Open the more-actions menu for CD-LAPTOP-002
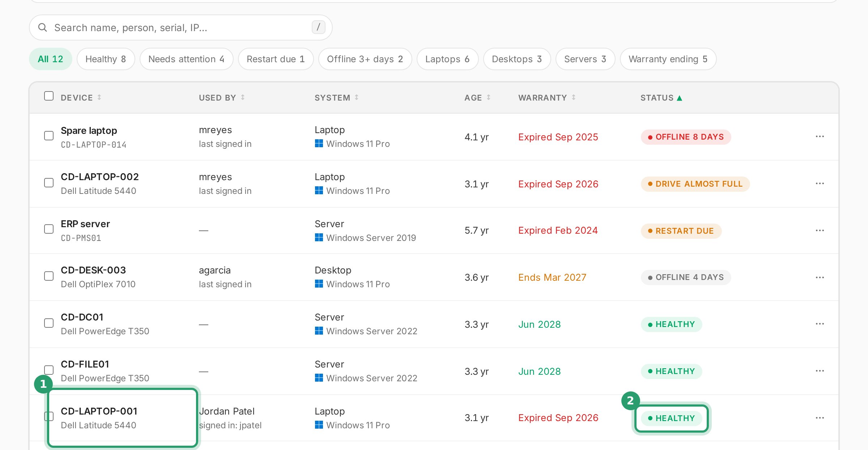Screen dimensions: 868x450 pos(820,184)
